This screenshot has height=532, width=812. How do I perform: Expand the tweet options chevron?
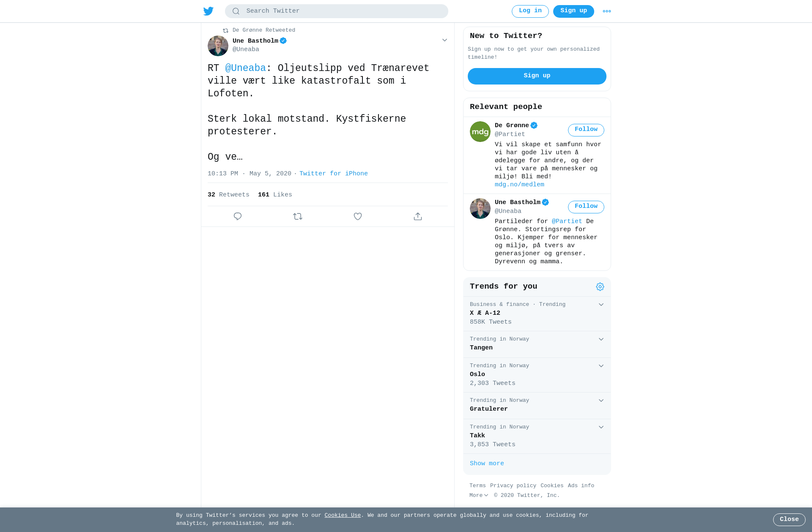coord(444,40)
